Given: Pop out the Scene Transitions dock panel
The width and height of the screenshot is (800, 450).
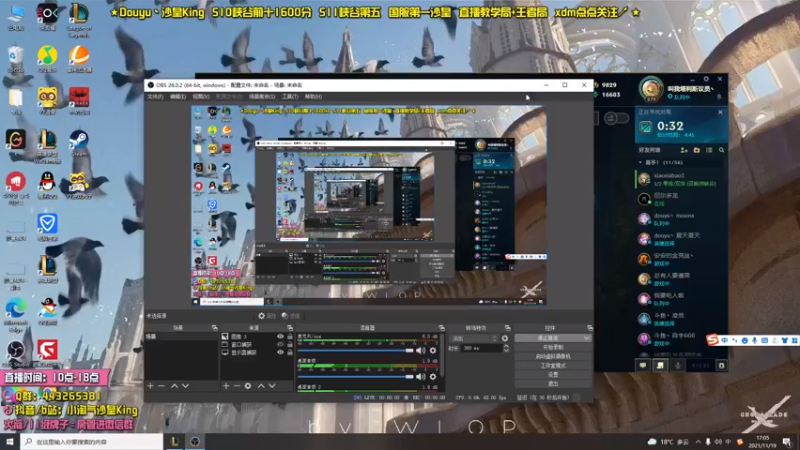Looking at the screenshot, I should pos(507,328).
